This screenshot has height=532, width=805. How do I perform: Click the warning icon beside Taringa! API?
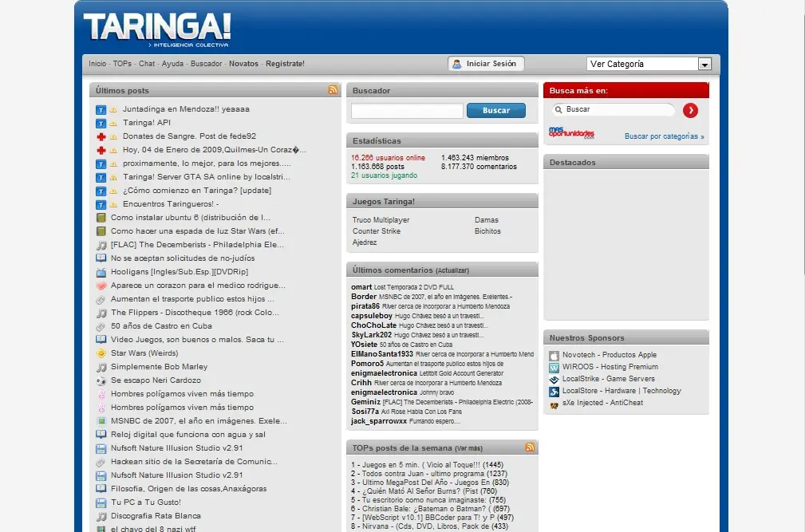[x=113, y=123]
